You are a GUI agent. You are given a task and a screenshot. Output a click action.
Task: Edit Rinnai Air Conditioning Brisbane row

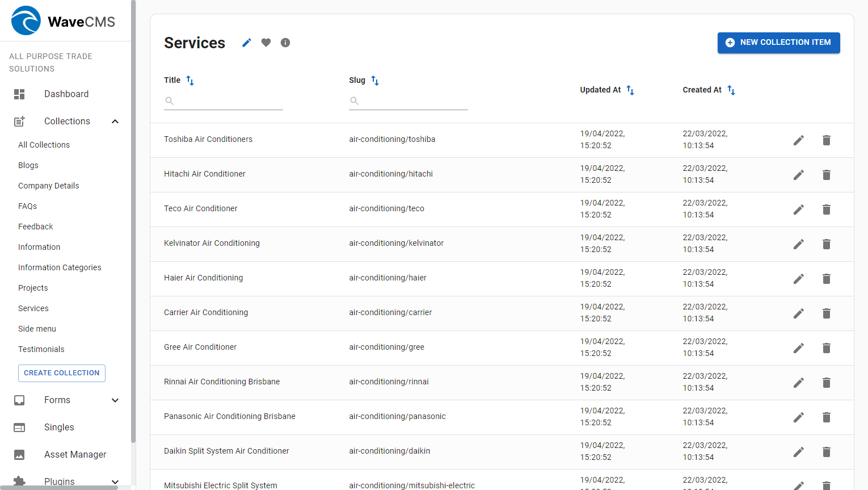[799, 383]
